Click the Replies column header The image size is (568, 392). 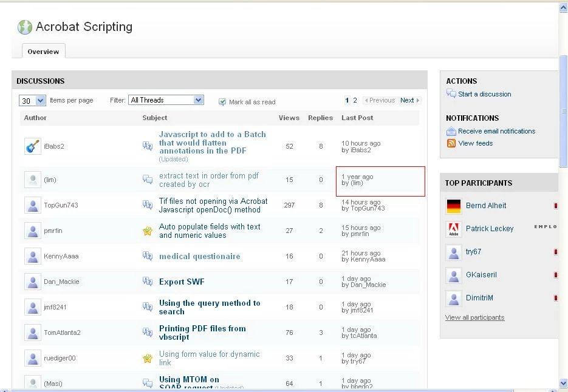(x=320, y=118)
